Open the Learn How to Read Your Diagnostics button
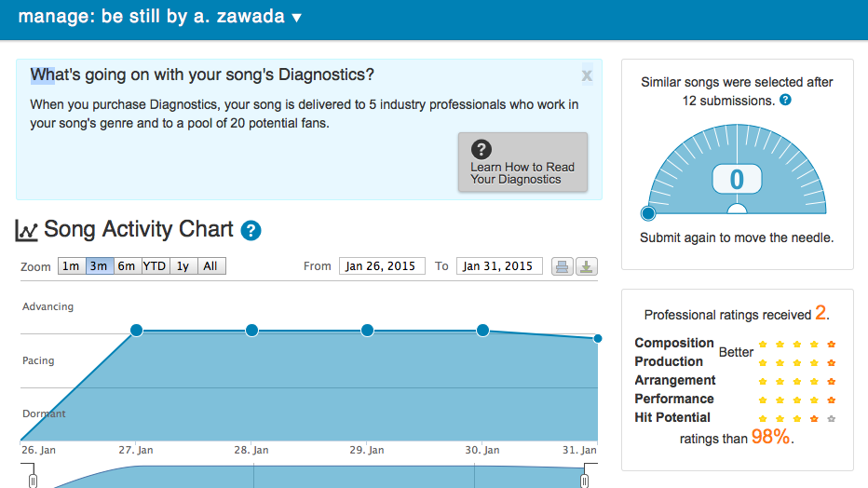Viewport: 868px width, 488px height. [522, 162]
